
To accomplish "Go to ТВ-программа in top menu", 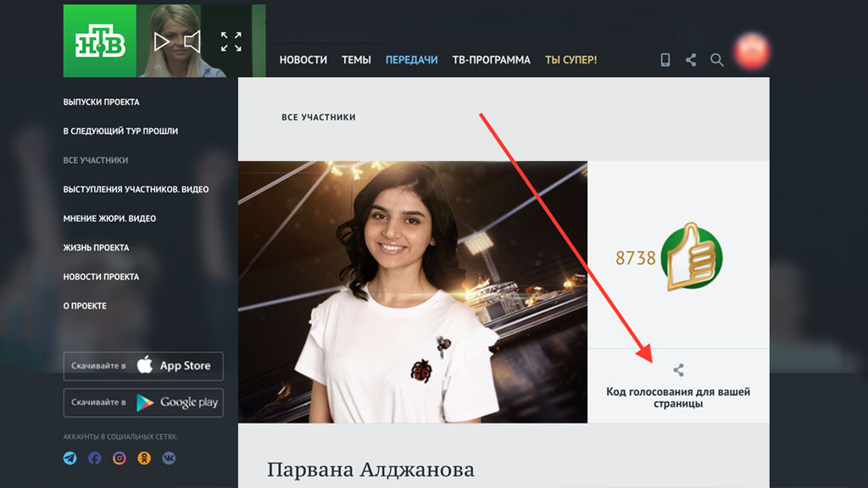I will click(491, 60).
